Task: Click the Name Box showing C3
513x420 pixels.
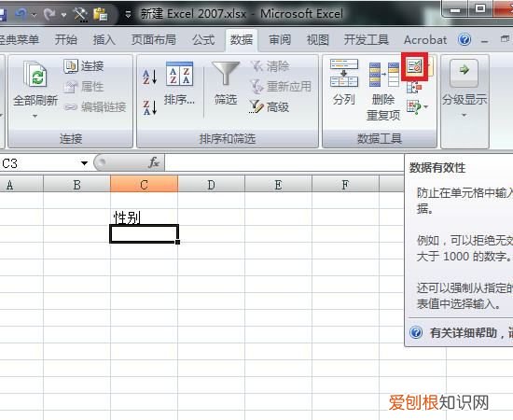Action: [x=39, y=163]
